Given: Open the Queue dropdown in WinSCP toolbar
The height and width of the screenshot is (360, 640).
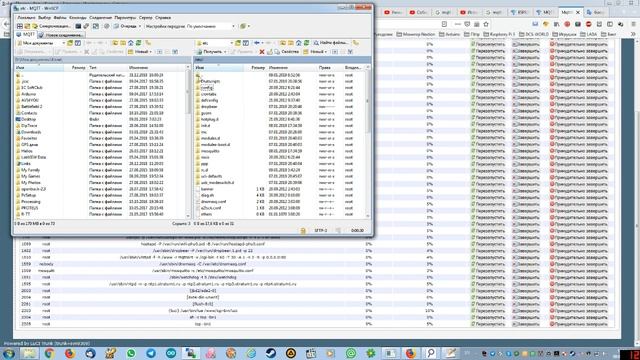Looking at the screenshot, I should click(x=127, y=26).
